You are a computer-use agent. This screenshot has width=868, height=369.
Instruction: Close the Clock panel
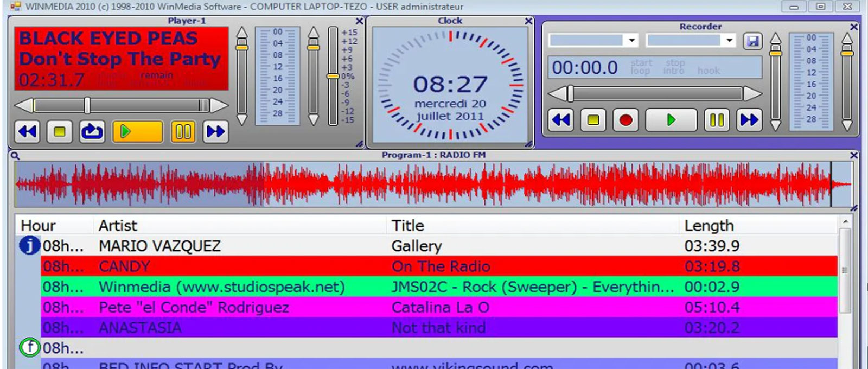pos(528,21)
